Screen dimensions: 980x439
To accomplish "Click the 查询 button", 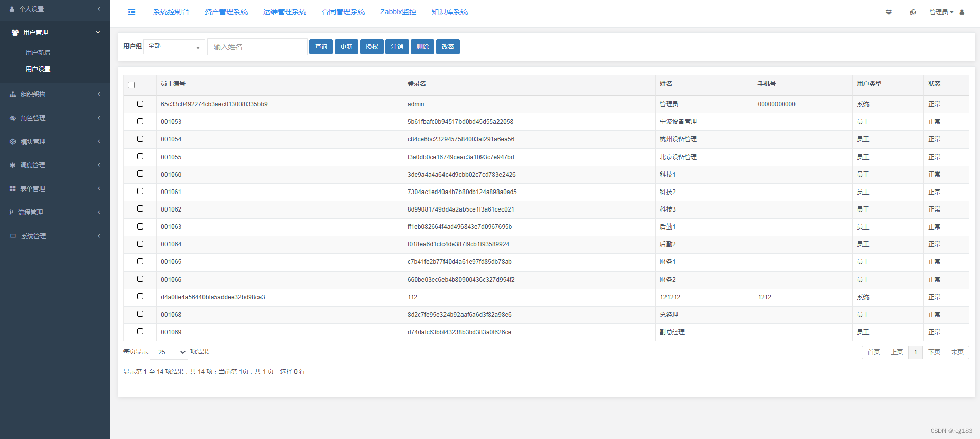I will 321,47.
